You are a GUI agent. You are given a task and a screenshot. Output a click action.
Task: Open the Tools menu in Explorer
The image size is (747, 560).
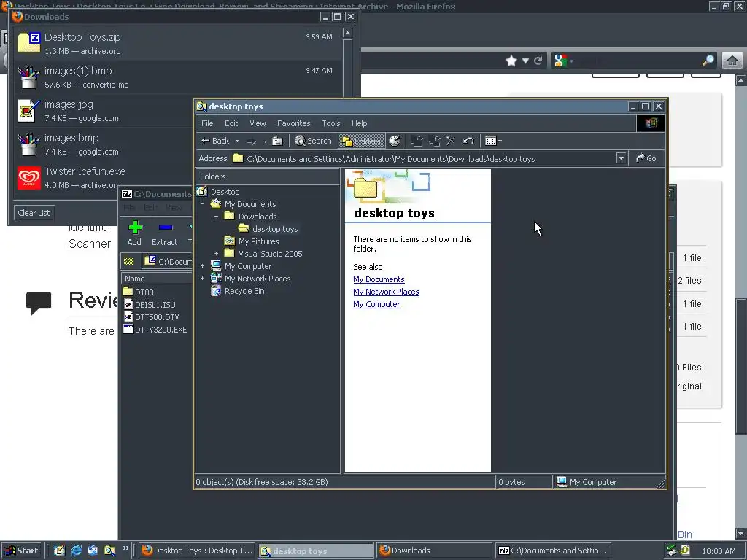pos(331,123)
